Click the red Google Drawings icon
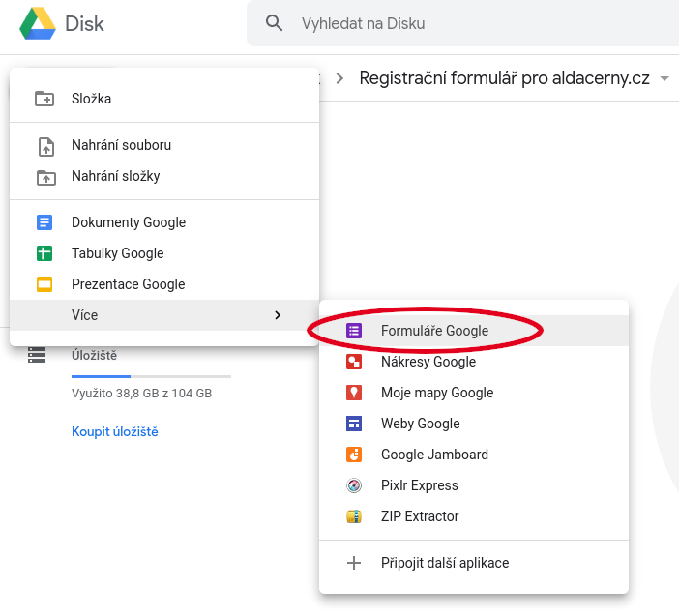 354,362
